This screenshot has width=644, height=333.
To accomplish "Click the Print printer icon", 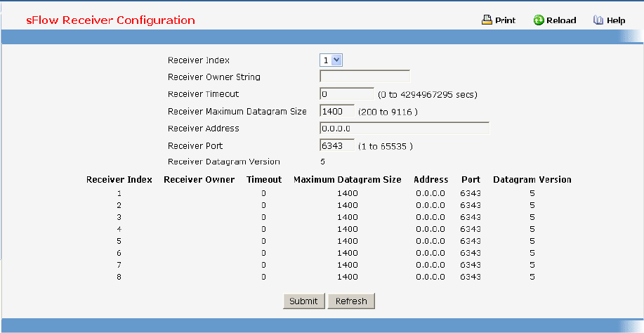I will 487,20.
